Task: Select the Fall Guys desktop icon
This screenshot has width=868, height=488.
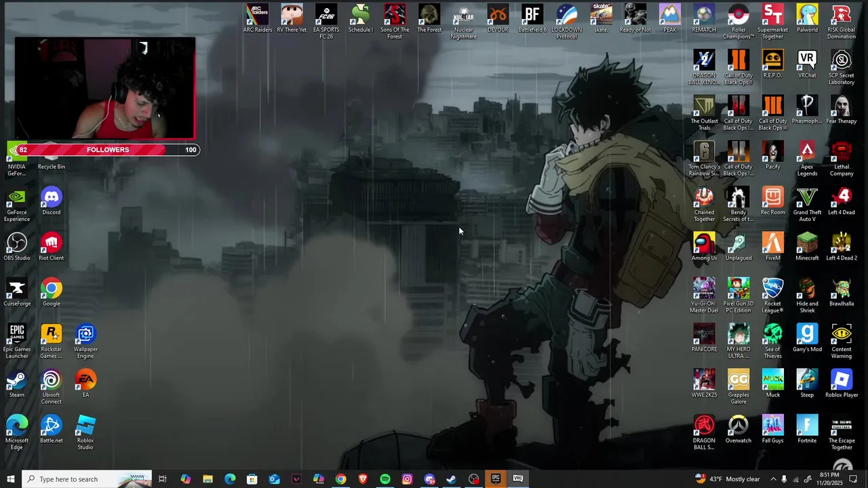Action: (772, 429)
